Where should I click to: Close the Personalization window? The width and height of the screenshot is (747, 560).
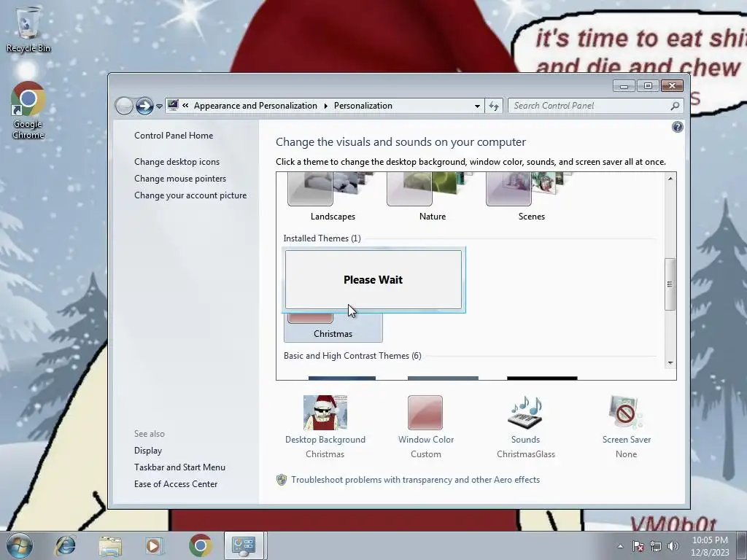(x=672, y=86)
